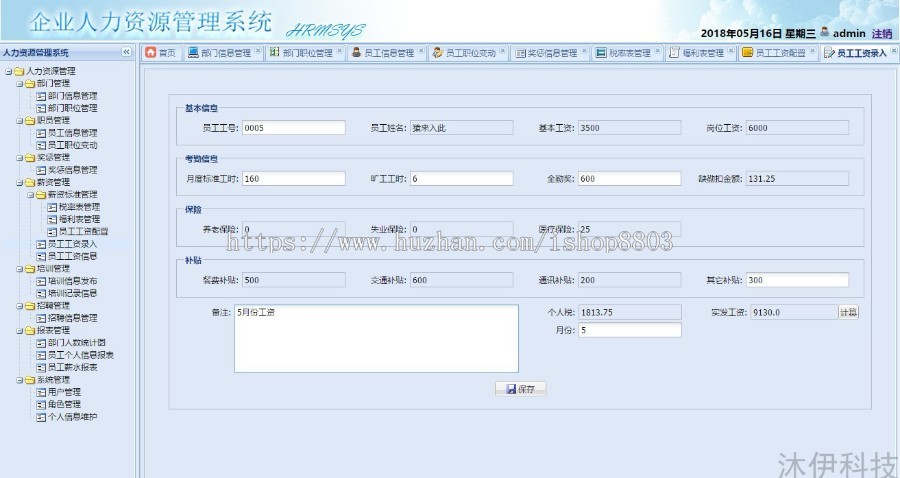Collapse the 薪资标准管理 subfolder
This screenshot has width=900, height=478.
coord(31,194)
